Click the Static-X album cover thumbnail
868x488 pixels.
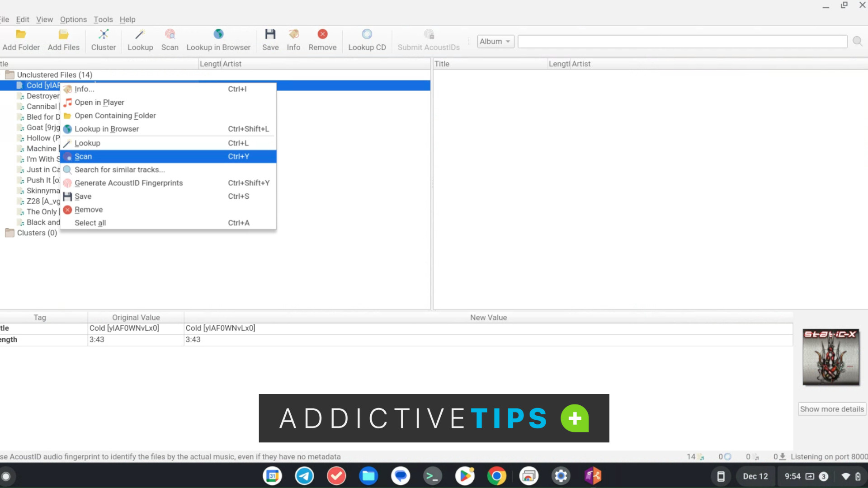831,357
